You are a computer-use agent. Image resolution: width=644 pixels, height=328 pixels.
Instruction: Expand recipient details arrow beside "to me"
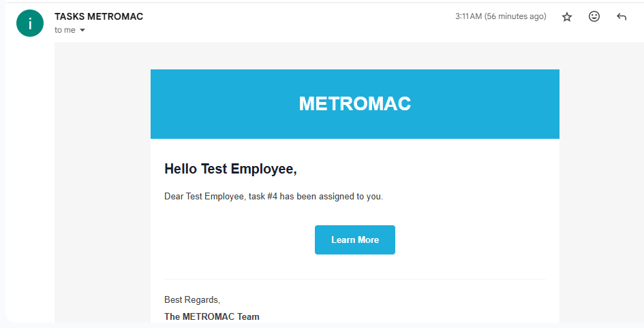tap(82, 31)
